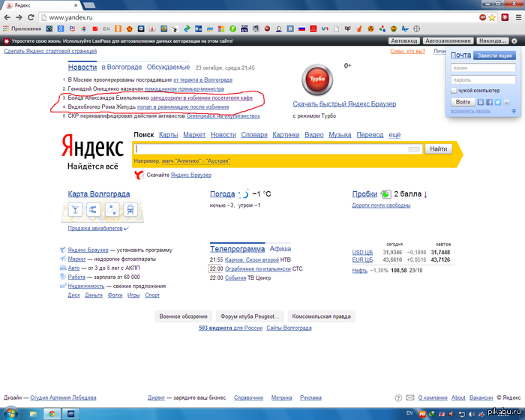Show more social login options

(x=507, y=101)
